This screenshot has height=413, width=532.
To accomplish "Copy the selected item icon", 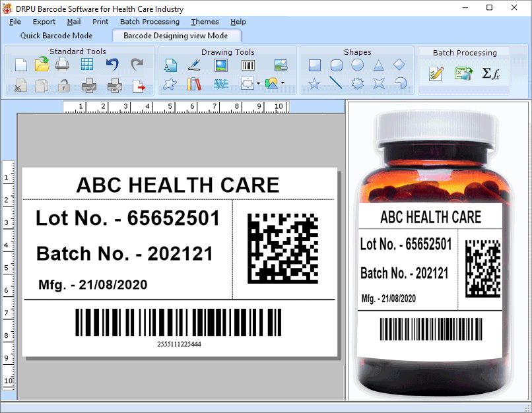I will [x=42, y=86].
